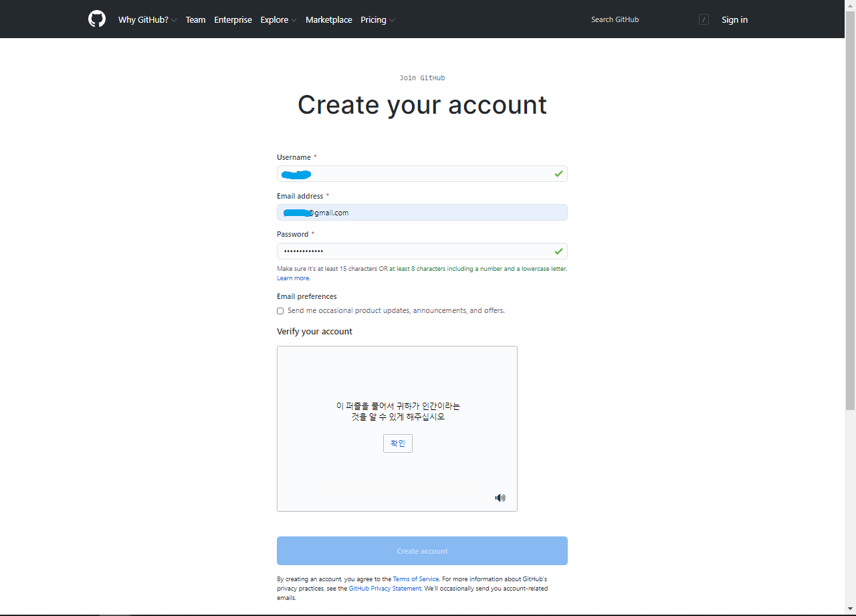
Task: Click the 확인 button in puzzle
Action: pos(398,443)
